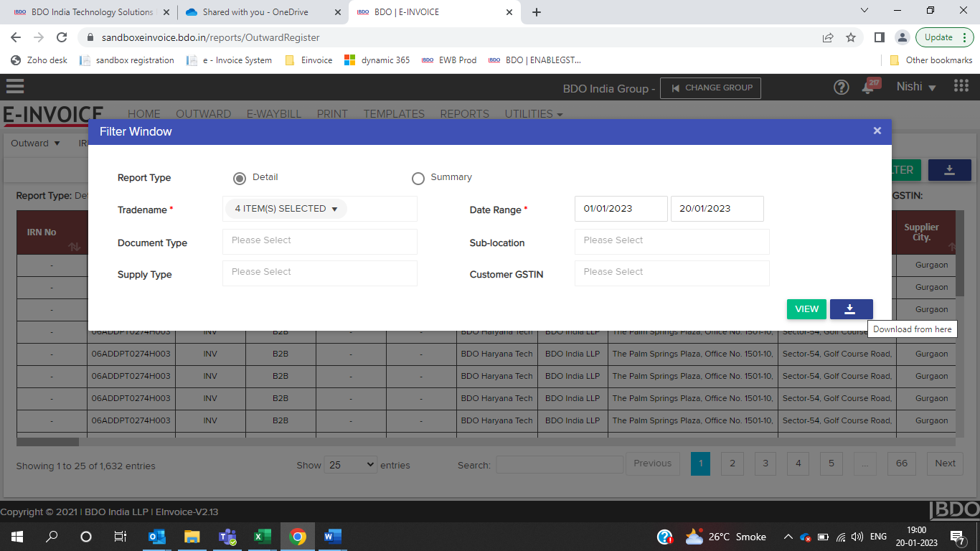
Task: Expand the Tradename items selected dropdown
Action: pos(286,209)
